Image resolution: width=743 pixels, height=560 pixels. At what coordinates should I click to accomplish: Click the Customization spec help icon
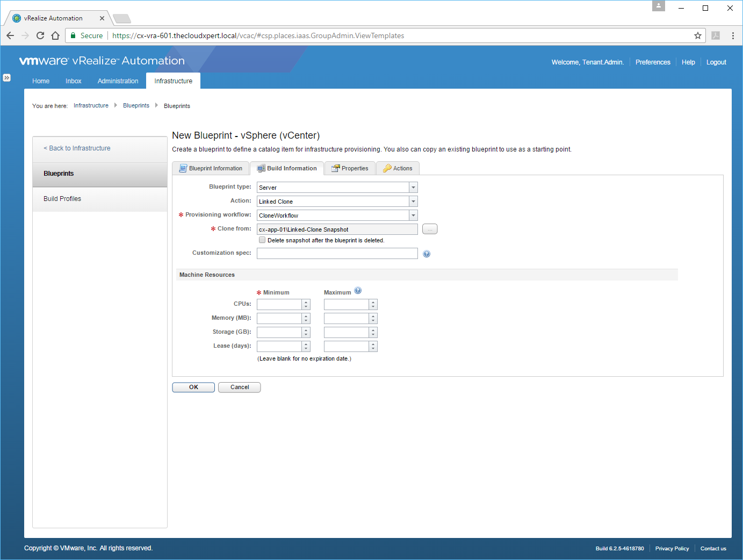[427, 254]
